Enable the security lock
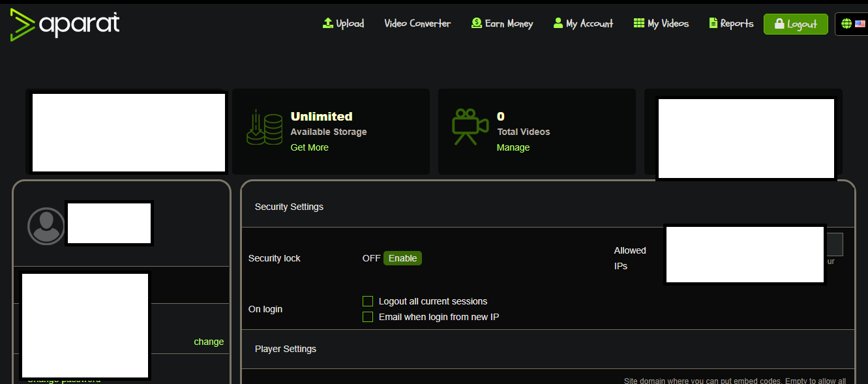 [x=402, y=258]
